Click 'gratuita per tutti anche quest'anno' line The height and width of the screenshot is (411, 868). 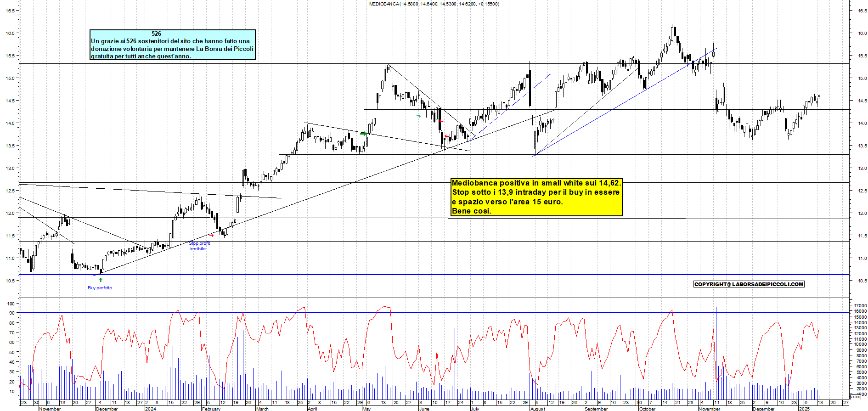click(141, 56)
